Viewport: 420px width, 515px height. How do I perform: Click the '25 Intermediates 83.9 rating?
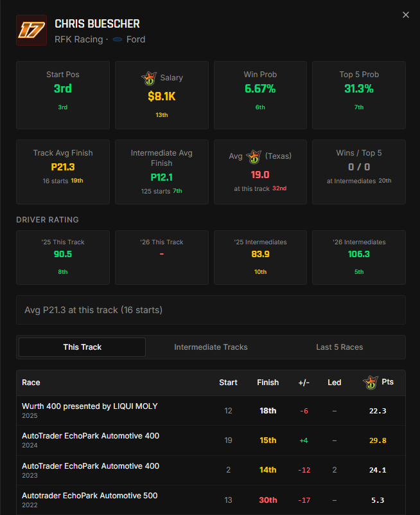pyautogui.click(x=260, y=254)
